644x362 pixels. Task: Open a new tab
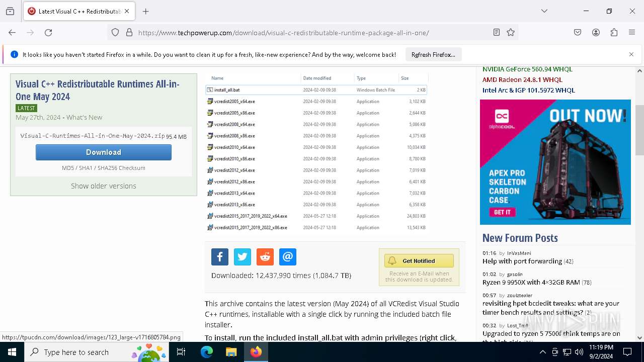146,11
